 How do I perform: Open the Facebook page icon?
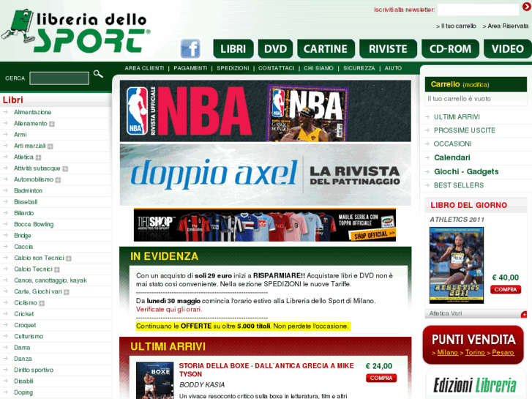point(190,49)
